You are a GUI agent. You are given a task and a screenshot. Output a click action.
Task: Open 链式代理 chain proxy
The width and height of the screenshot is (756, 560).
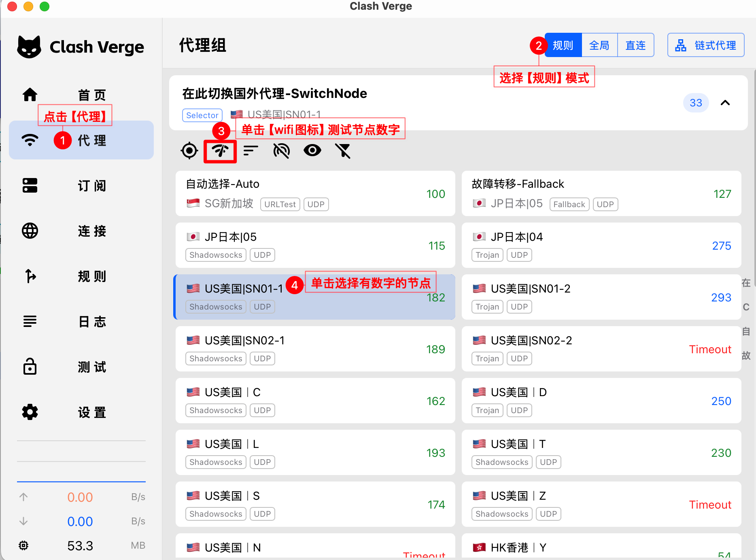click(x=706, y=45)
